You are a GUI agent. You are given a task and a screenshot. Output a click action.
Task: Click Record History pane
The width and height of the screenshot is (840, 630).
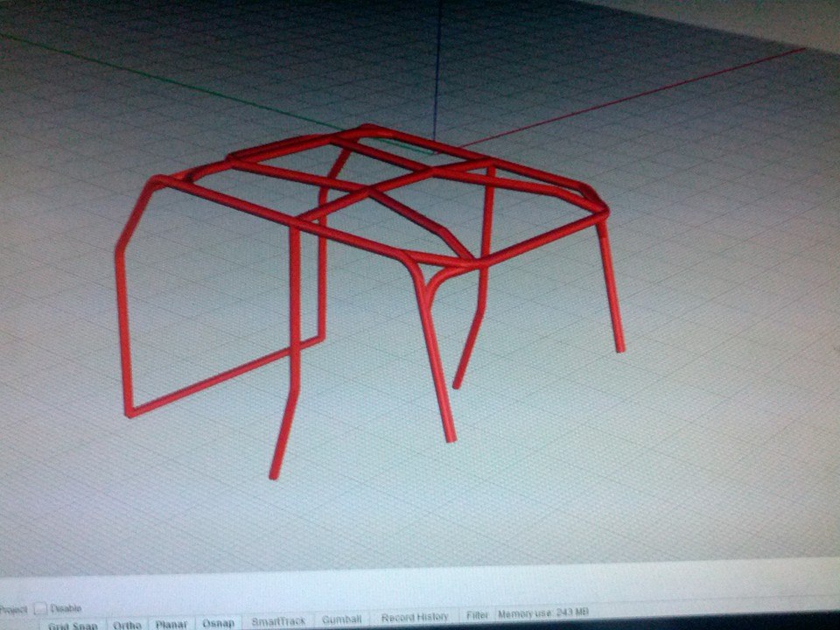415,617
